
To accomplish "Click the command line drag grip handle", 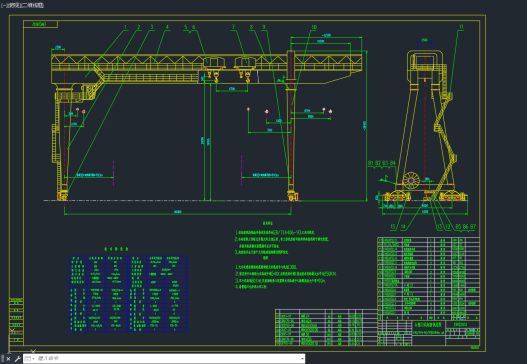I will pos(2,359).
